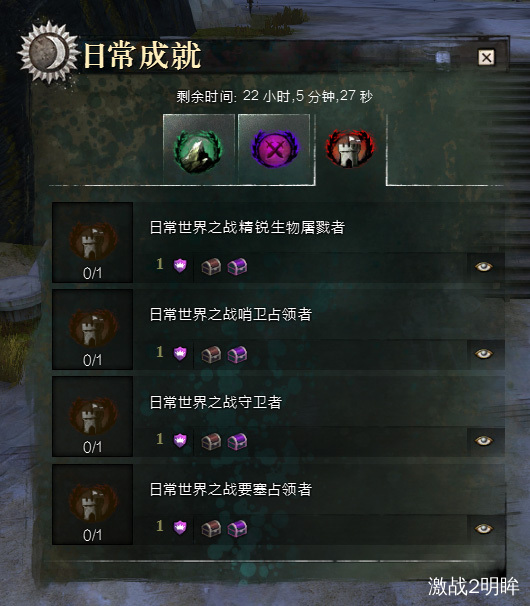Toggle eye tracker for 日常世界之战精锐生物屠戮者
530x606 pixels.
[484, 267]
